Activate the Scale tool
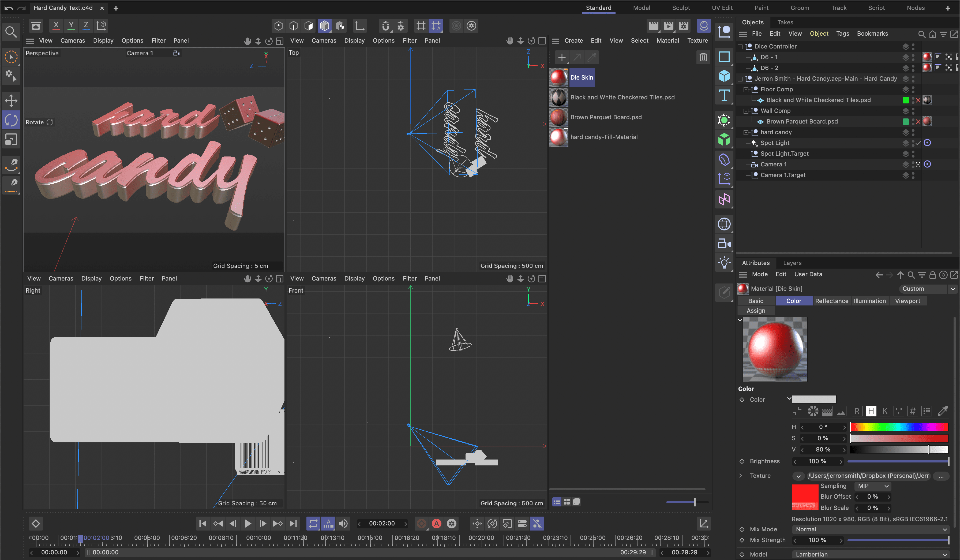 point(11,139)
